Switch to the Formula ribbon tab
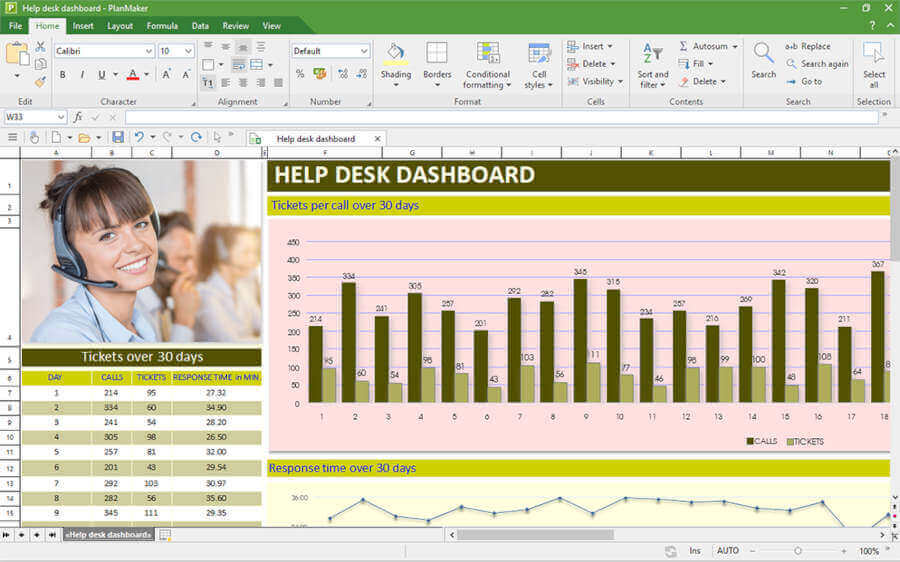The width and height of the screenshot is (900, 562). (x=162, y=26)
